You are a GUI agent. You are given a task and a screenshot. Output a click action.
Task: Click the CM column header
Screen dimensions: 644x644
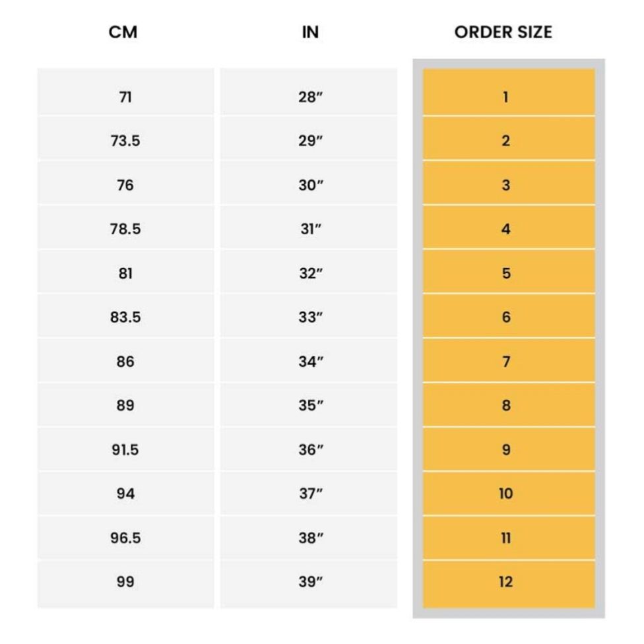click(x=123, y=32)
